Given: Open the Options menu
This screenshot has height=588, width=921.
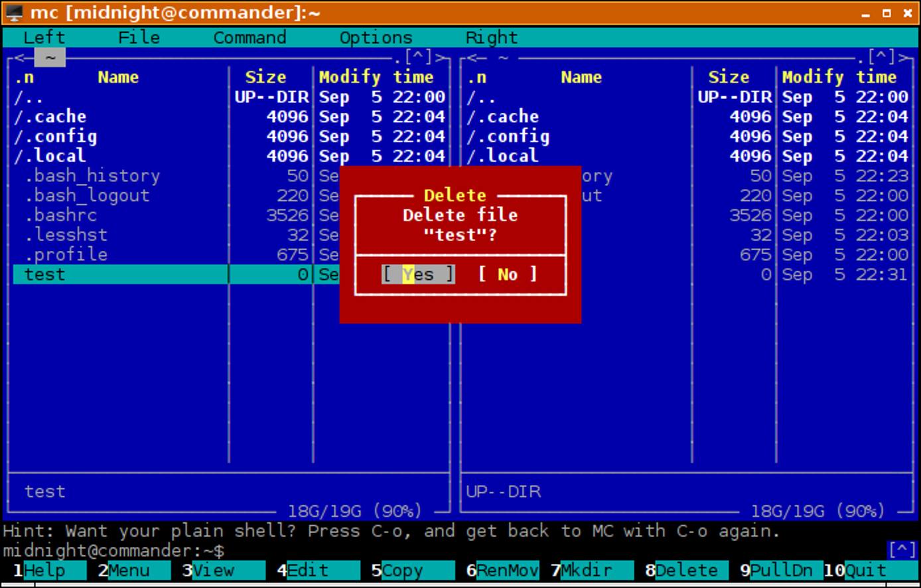Looking at the screenshot, I should coord(376,38).
